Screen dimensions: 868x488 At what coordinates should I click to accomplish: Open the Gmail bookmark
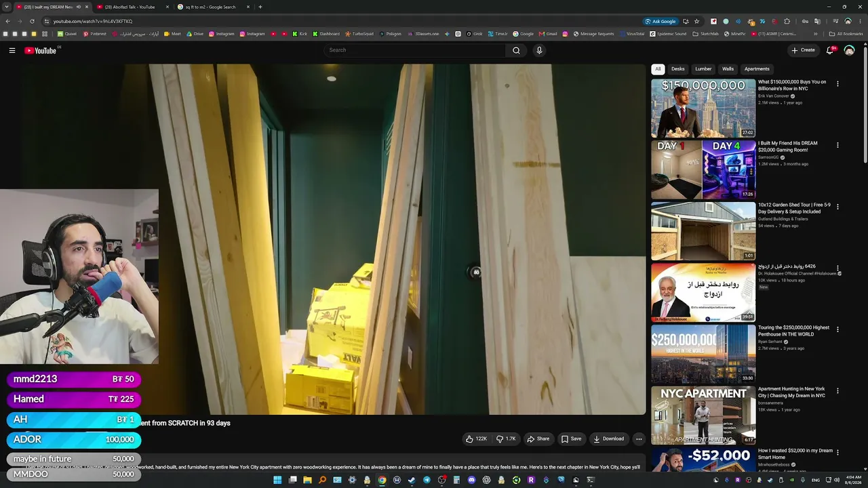(x=548, y=34)
